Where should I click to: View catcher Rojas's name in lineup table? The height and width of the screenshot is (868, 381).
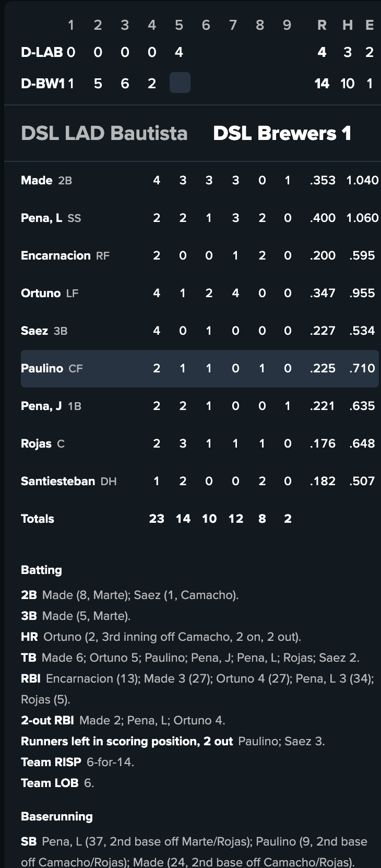click(x=36, y=444)
